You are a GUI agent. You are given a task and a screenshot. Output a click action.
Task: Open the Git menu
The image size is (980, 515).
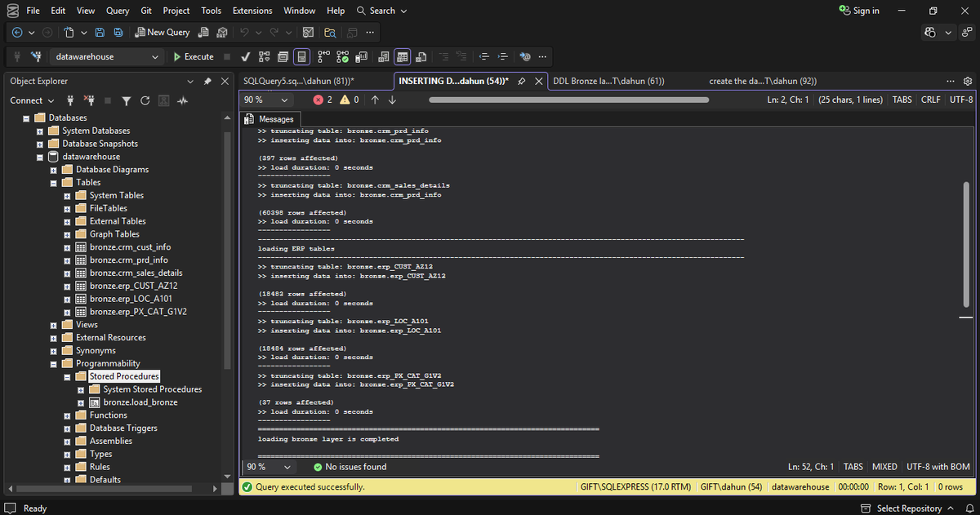[x=145, y=11]
